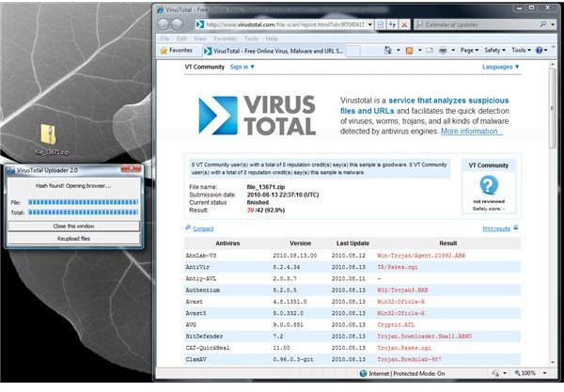Click the Calendar of Updates search field
The image size is (564, 392).
(477, 24)
